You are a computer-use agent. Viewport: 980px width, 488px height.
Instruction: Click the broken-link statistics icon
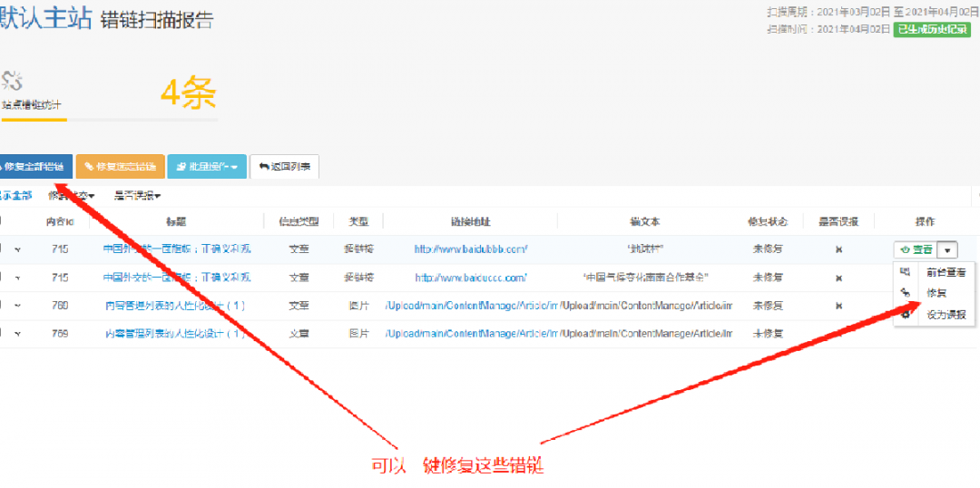12,81
